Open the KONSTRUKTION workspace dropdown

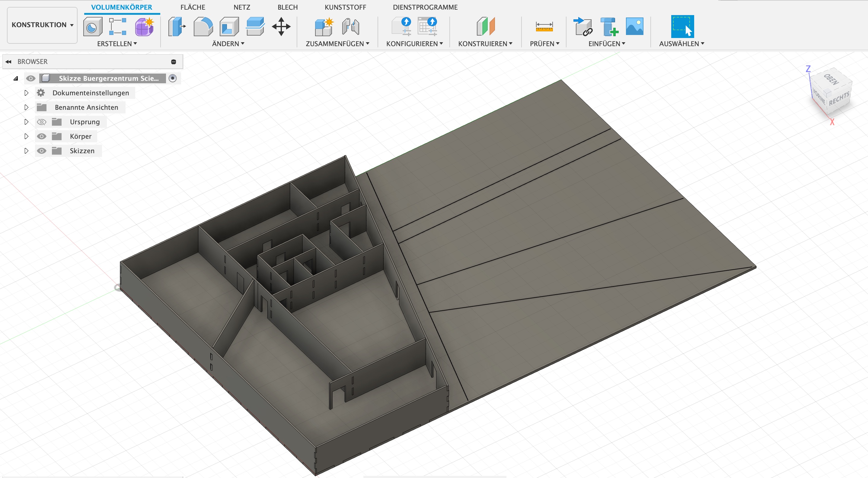(42, 25)
